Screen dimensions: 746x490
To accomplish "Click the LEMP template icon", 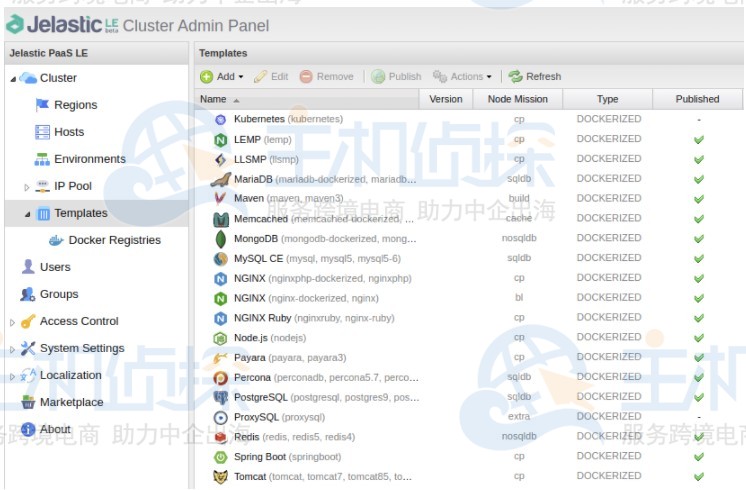I will (220, 140).
